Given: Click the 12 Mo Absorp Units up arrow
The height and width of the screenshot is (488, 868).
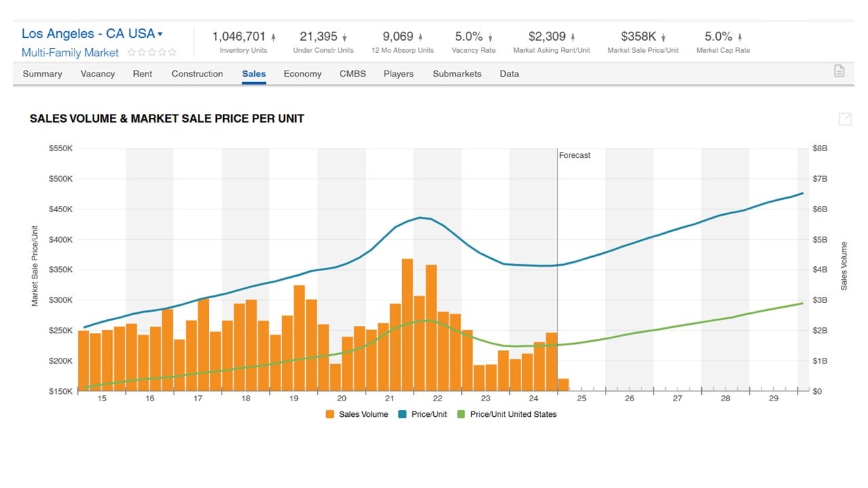Looking at the screenshot, I should tap(420, 37).
